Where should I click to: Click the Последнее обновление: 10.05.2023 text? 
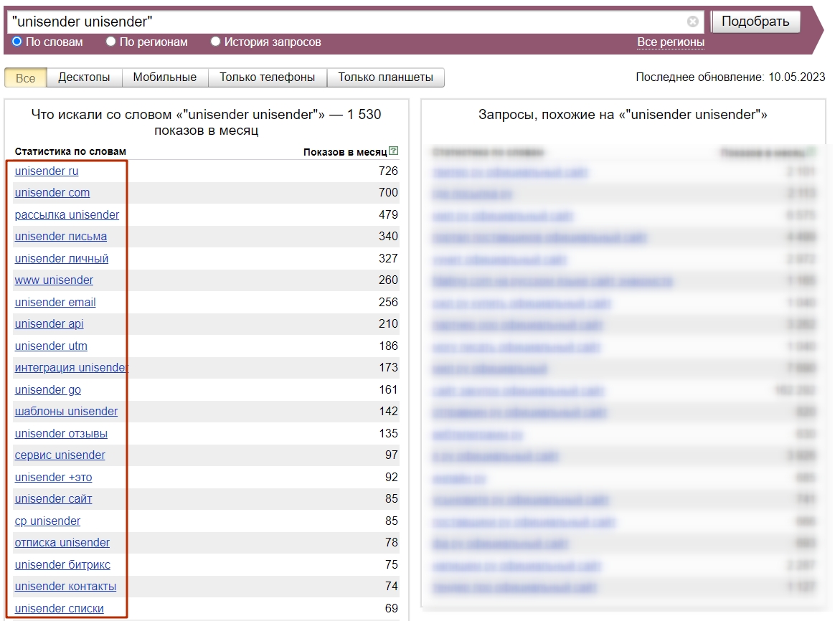click(730, 77)
